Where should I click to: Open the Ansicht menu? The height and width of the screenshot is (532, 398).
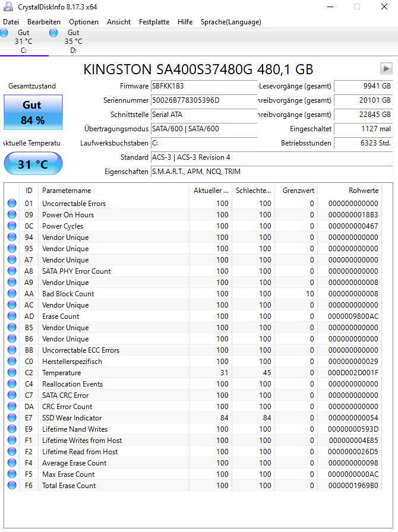click(119, 22)
